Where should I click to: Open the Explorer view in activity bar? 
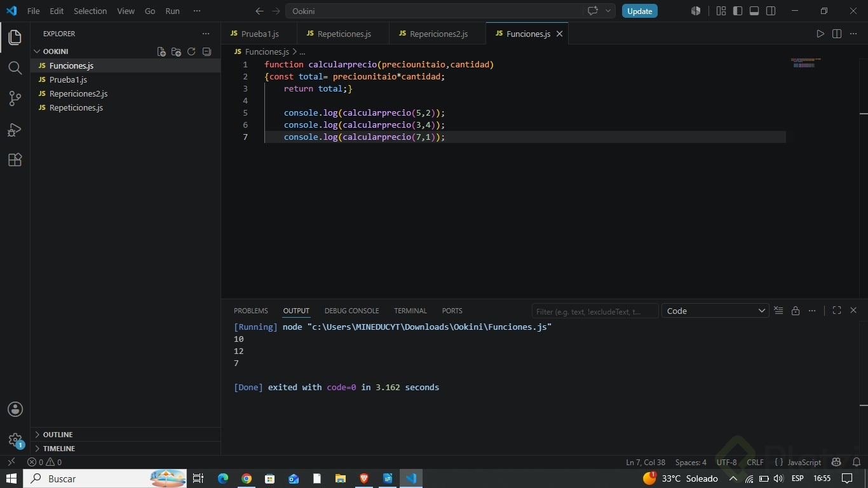[x=15, y=37]
